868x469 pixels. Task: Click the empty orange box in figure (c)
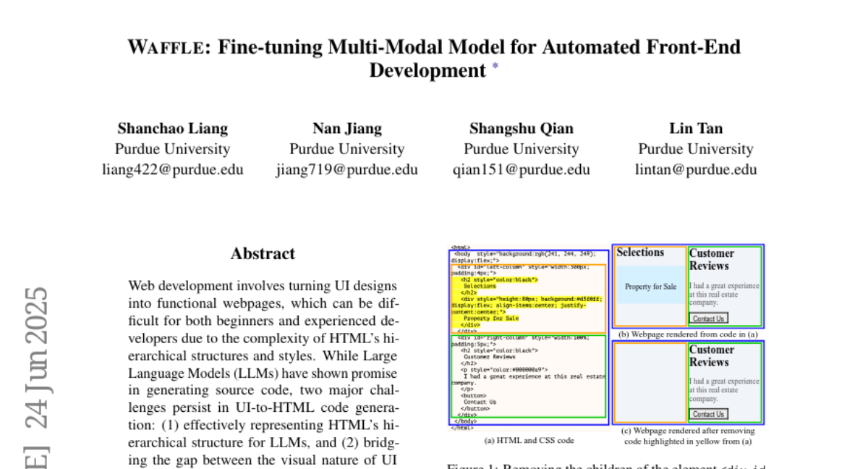coord(650,382)
